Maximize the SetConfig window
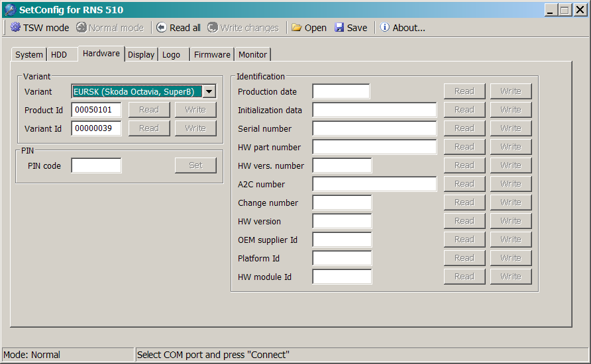Viewport: 591px width, 364px height. pos(565,10)
